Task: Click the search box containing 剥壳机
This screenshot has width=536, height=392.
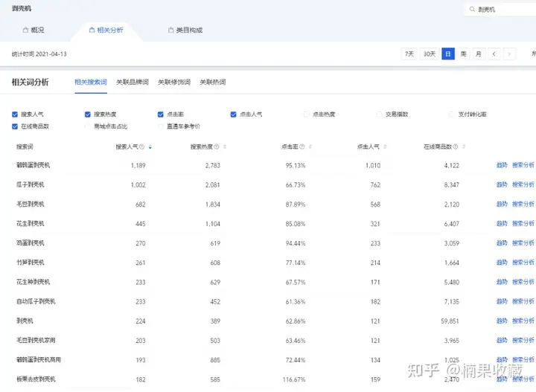Action: (500, 9)
